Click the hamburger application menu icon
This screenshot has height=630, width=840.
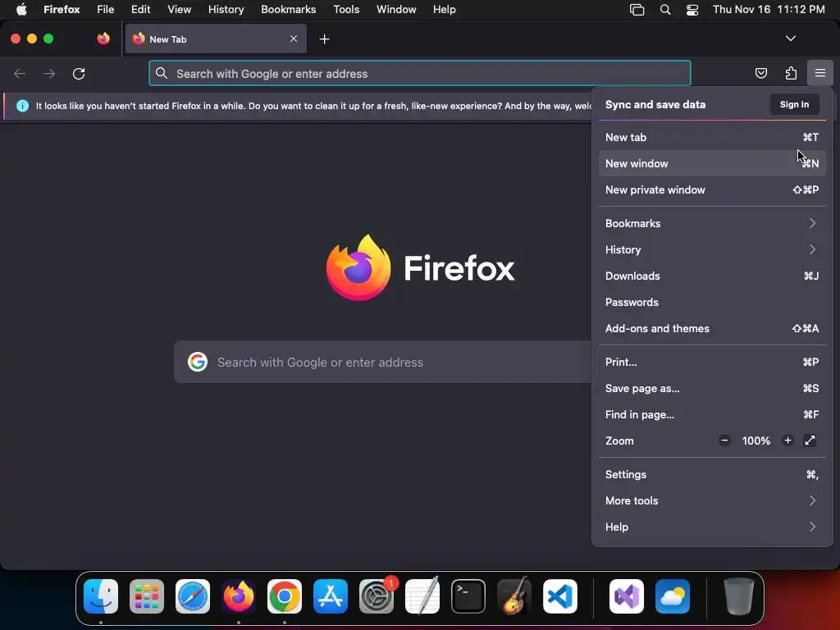point(819,73)
